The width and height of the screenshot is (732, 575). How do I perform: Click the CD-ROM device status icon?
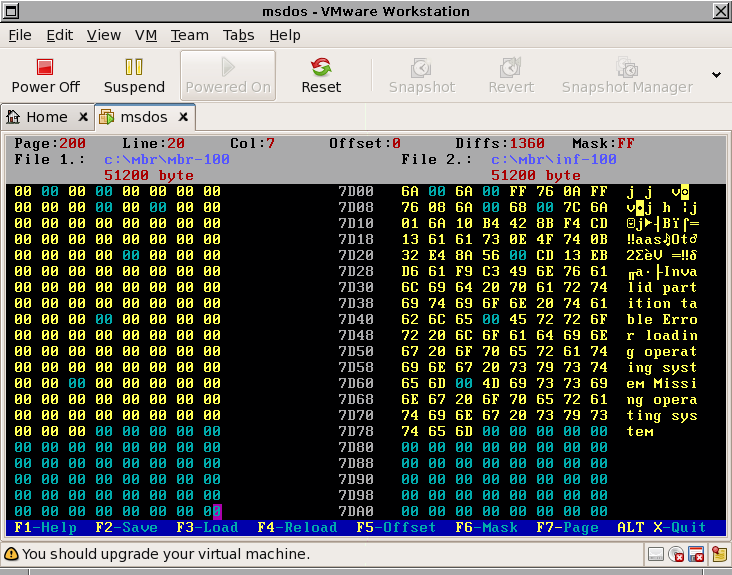pos(676,554)
